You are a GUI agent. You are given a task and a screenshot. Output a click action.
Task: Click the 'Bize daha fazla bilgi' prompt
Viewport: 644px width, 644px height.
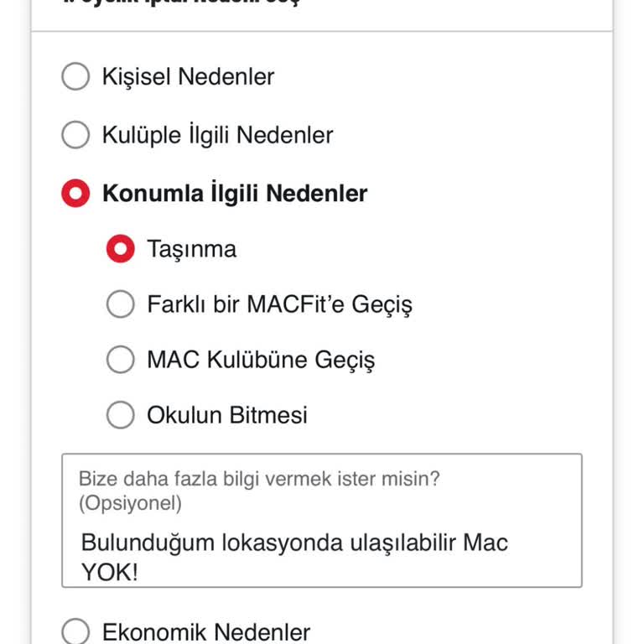259,479
